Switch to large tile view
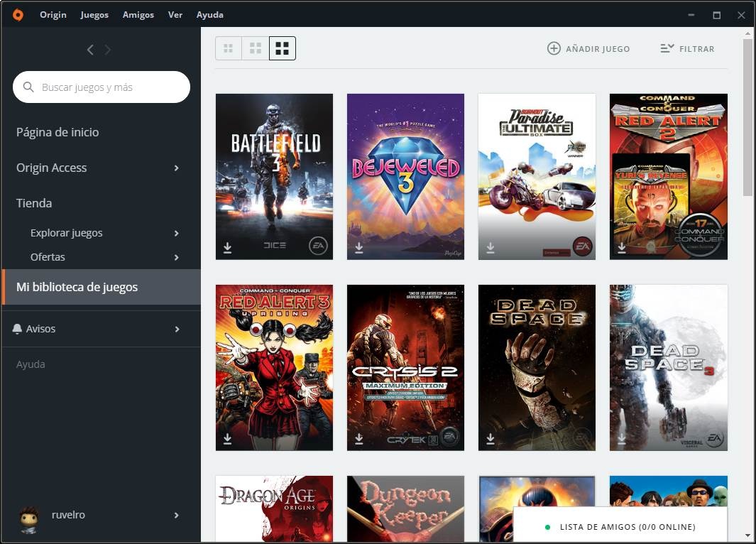This screenshot has width=756, height=544. click(282, 48)
